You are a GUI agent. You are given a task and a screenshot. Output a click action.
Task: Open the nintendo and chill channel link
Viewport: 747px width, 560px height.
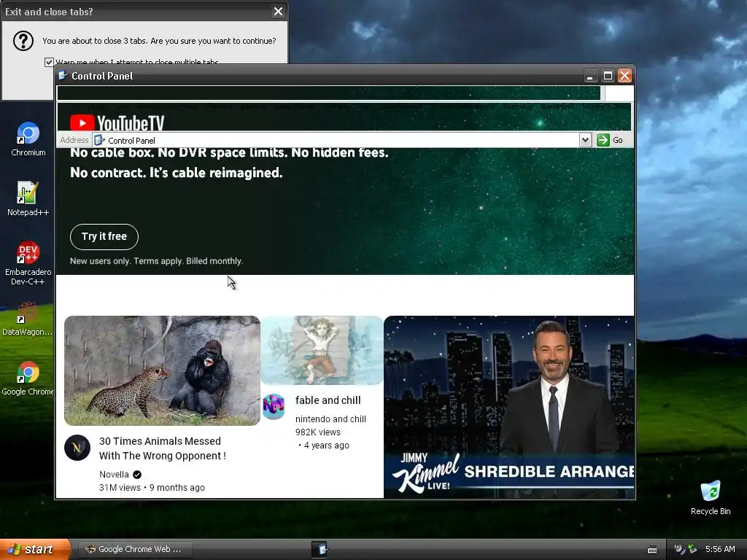point(330,419)
